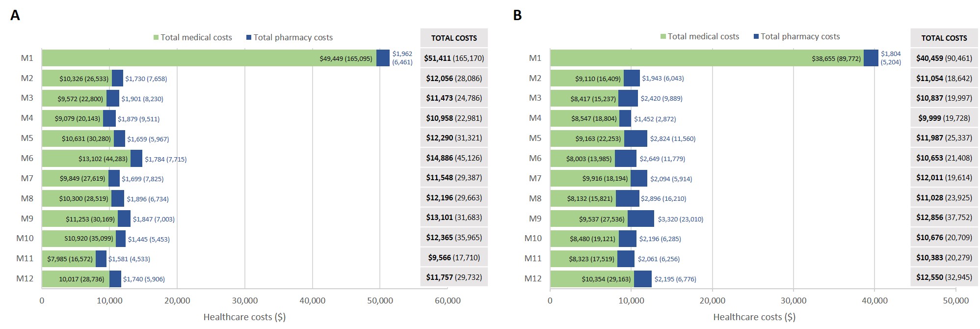Click the 60,000 axis tick label in chart A

pyautogui.click(x=448, y=301)
